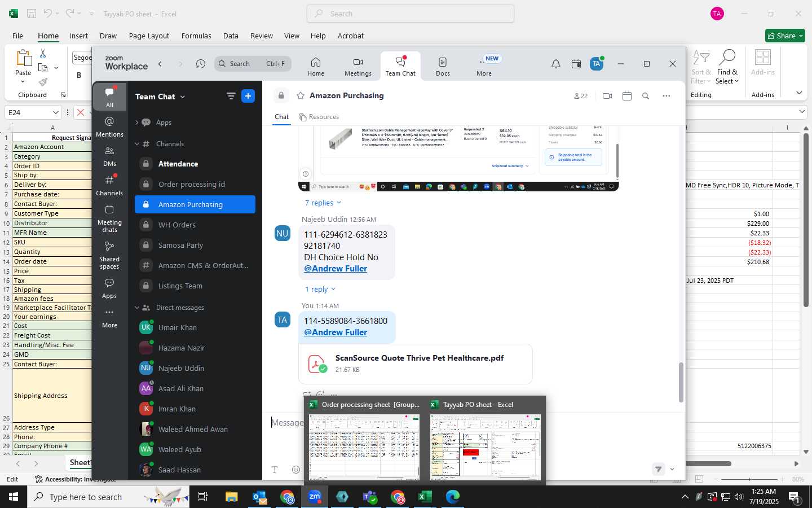812x508 pixels.
Task: Click the Excel Format Painter brush icon
Action: (x=43, y=82)
